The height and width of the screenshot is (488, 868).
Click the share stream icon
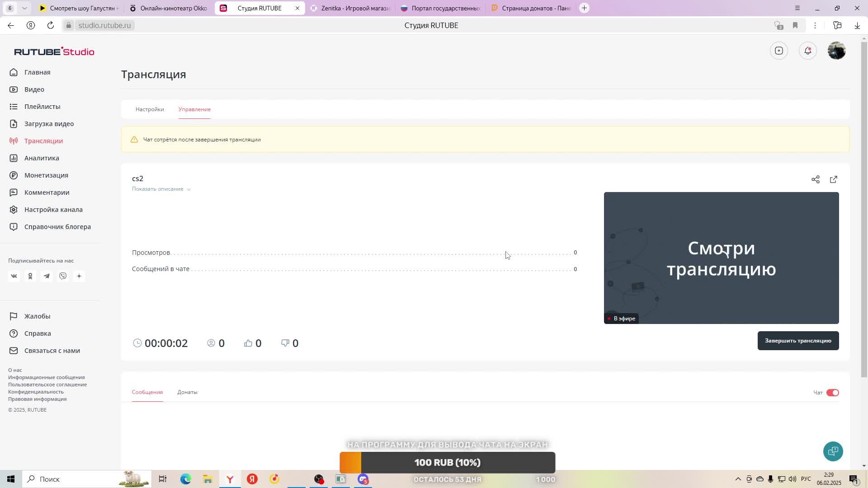pyautogui.click(x=816, y=179)
